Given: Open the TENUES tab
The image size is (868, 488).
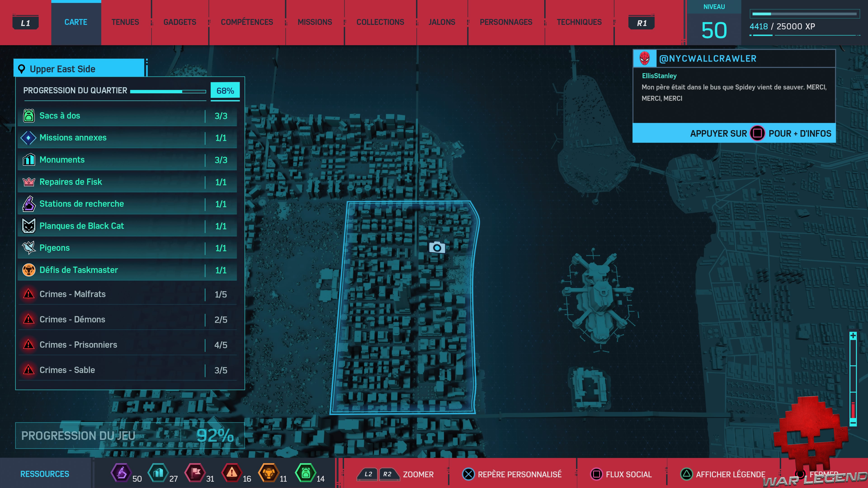Looking at the screenshot, I should pyautogui.click(x=125, y=22).
